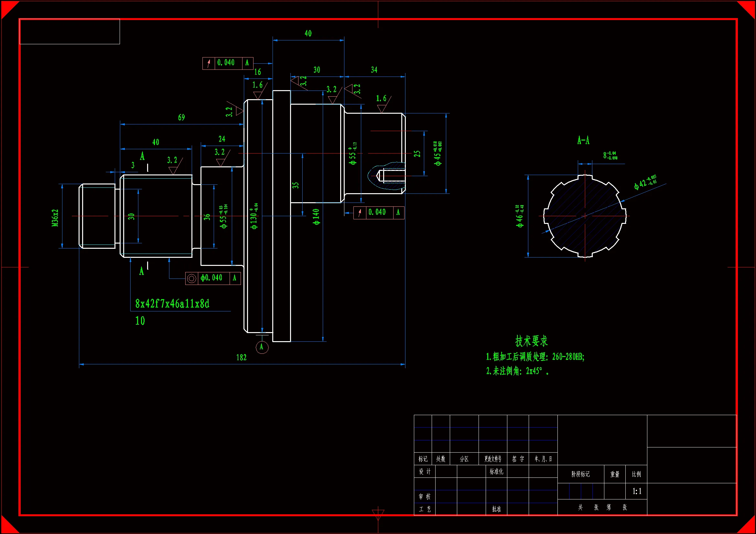Image resolution: width=756 pixels, height=534 pixels.
Task: Click the hatched spline cross-section view
Action: click(x=585, y=216)
